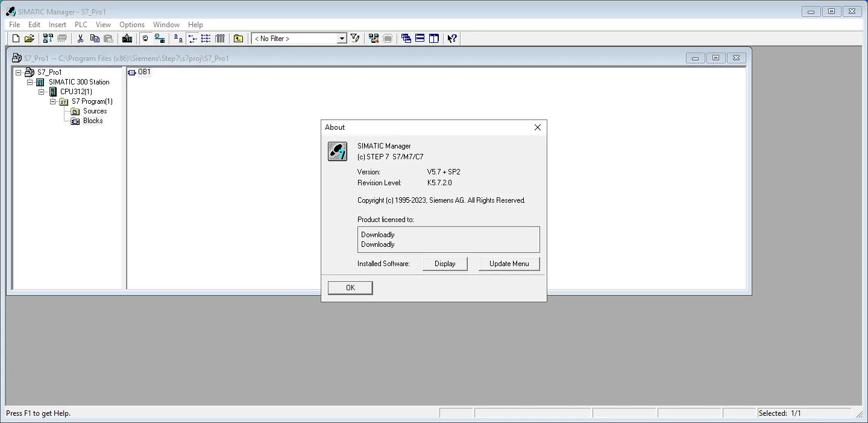The height and width of the screenshot is (423, 868).
Task: Collapse the CPU312(1) tree node
Action: pos(42,92)
